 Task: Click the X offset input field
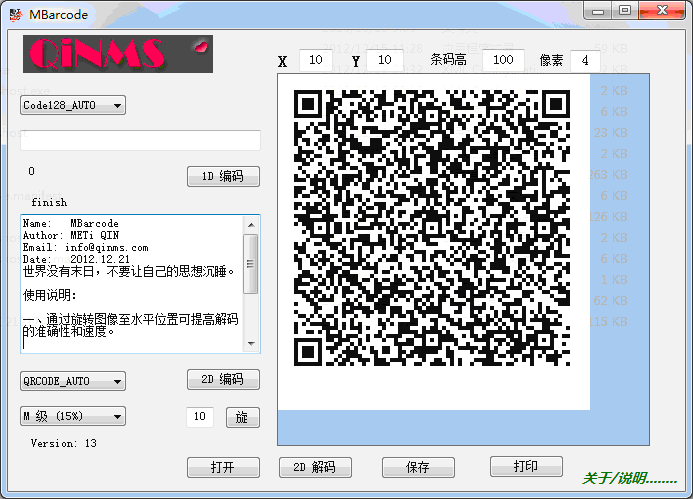pyautogui.click(x=316, y=60)
